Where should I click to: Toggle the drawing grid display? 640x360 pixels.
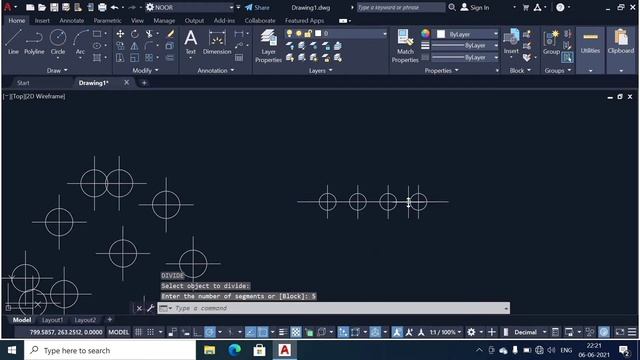138,332
